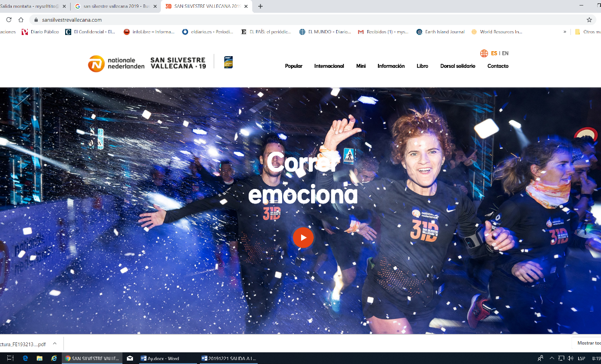Click the IAAF label badge icon
This screenshot has width=601, height=364.
pyautogui.click(x=229, y=62)
